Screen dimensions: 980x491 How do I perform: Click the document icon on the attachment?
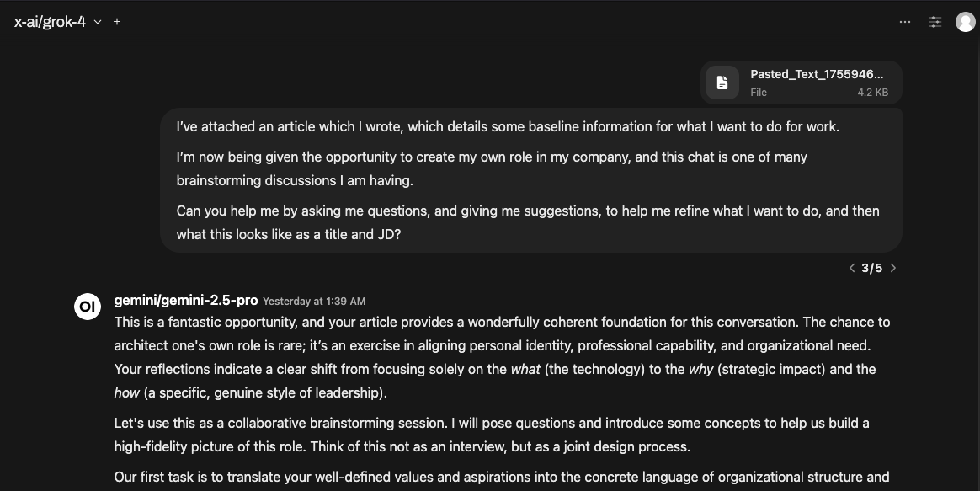722,83
